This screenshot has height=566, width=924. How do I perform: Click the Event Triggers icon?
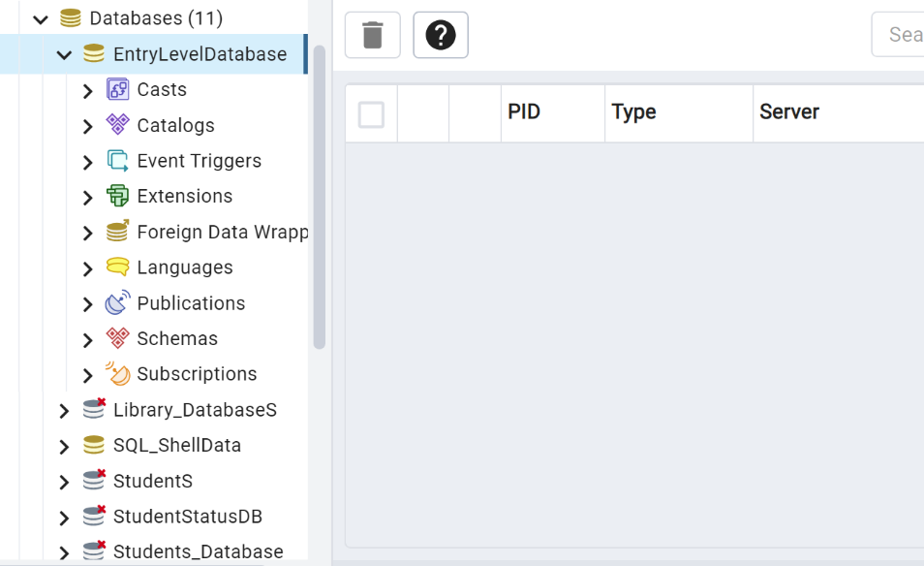(117, 161)
